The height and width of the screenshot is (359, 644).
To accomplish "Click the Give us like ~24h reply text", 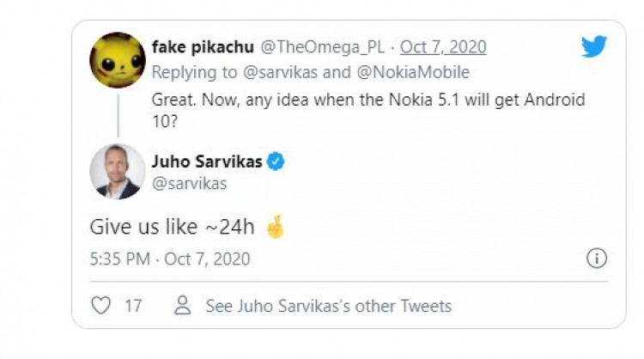I will (172, 227).
